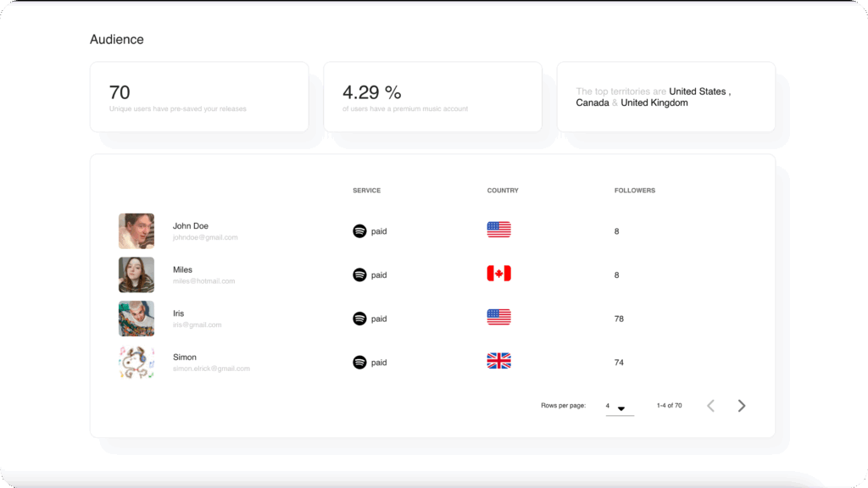Click the United Kingdom flag in Simon's row

coord(498,362)
